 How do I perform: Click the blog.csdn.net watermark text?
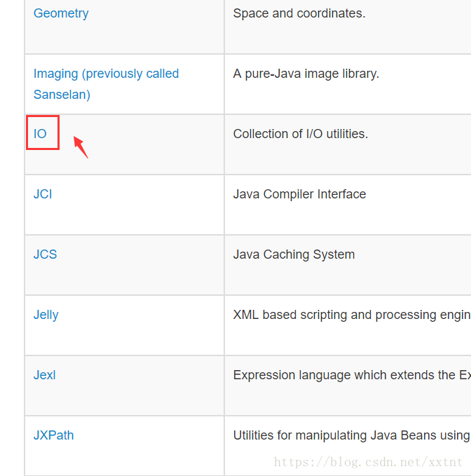click(x=368, y=462)
